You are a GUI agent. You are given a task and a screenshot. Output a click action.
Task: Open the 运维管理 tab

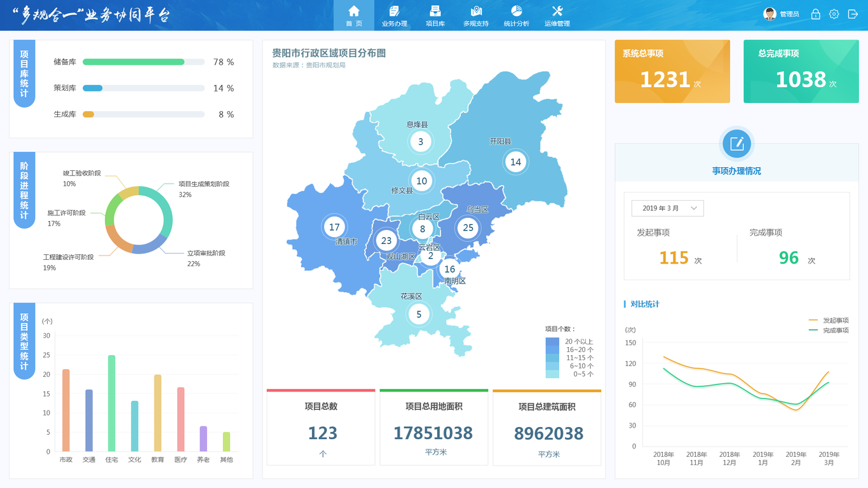557,15
